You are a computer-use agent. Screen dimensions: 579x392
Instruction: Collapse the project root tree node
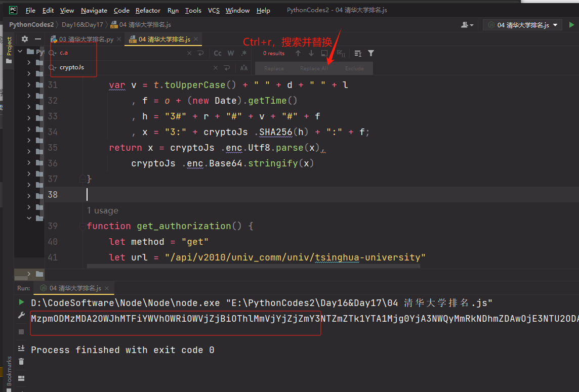[x=20, y=51]
